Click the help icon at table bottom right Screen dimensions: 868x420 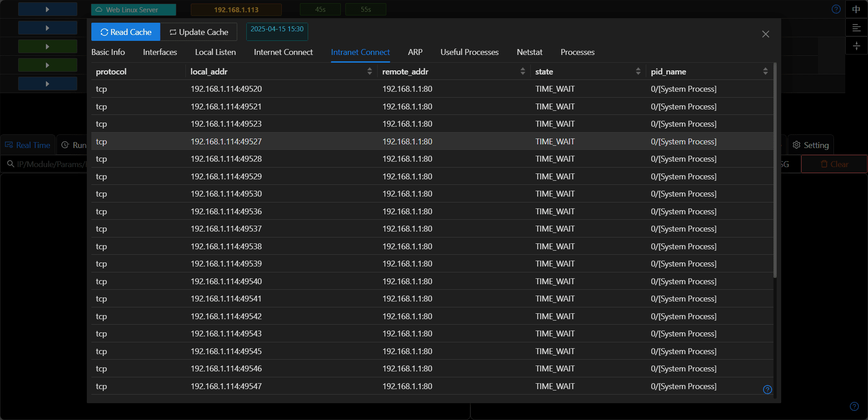(768, 390)
